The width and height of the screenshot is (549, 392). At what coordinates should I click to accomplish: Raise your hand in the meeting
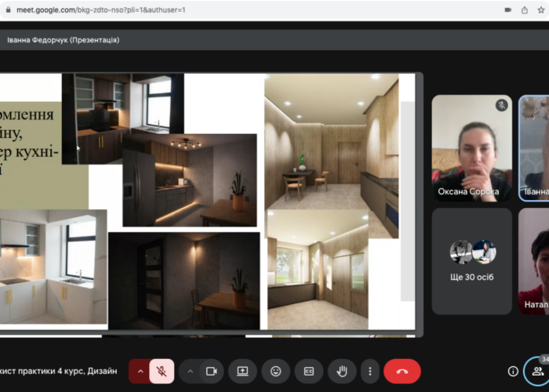(x=342, y=371)
